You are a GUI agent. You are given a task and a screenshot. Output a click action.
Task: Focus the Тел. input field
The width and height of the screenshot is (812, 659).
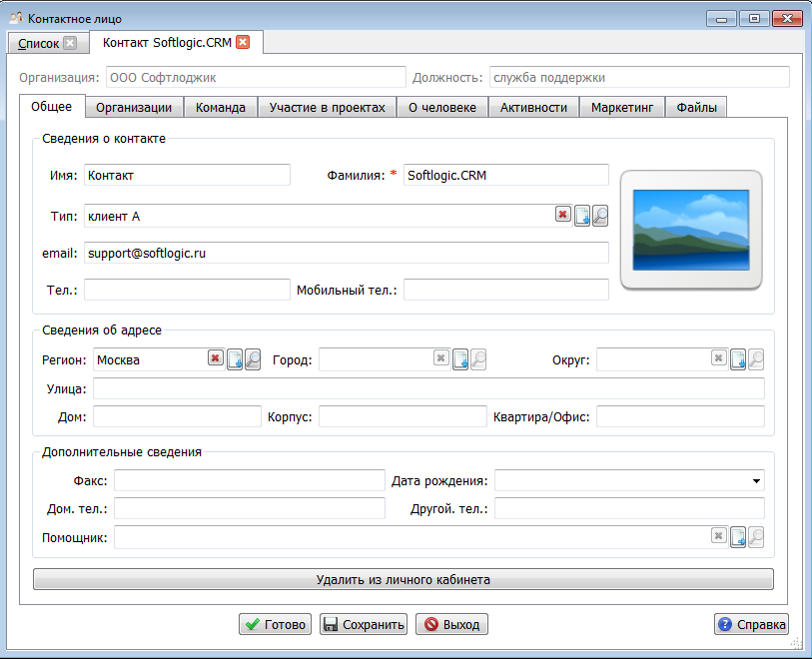click(x=187, y=290)
